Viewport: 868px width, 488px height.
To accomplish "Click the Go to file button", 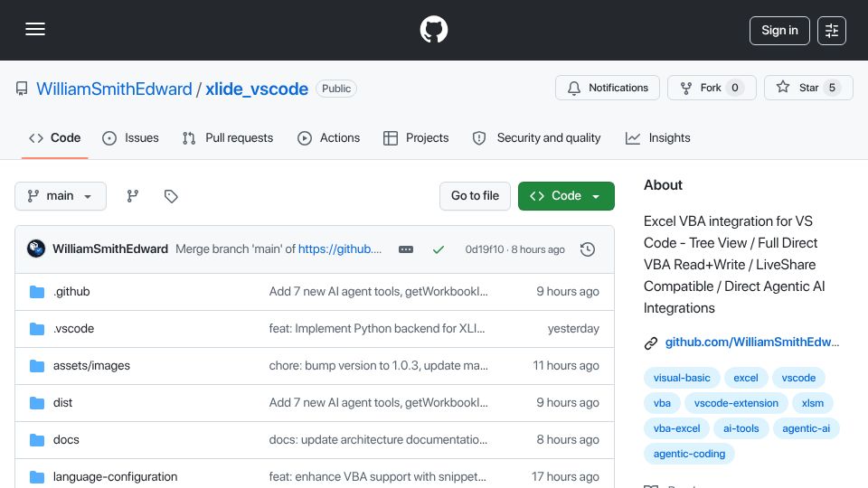I will (x=475, y=196).
